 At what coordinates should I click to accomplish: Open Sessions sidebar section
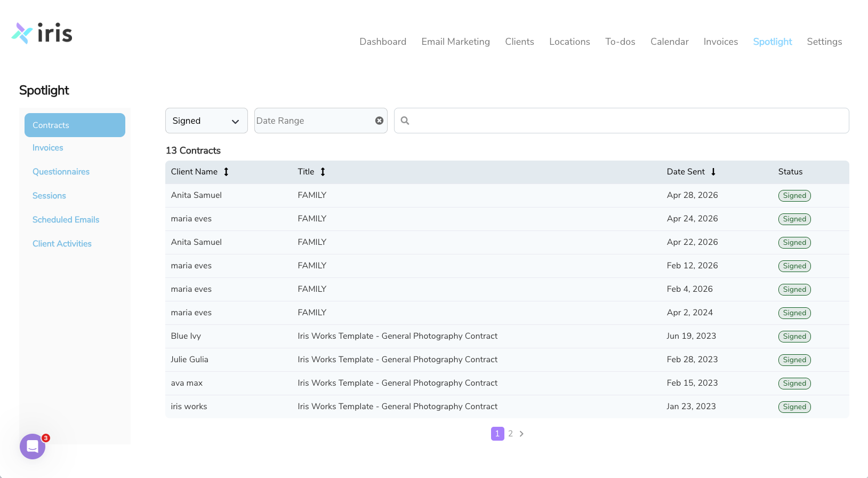49,196
